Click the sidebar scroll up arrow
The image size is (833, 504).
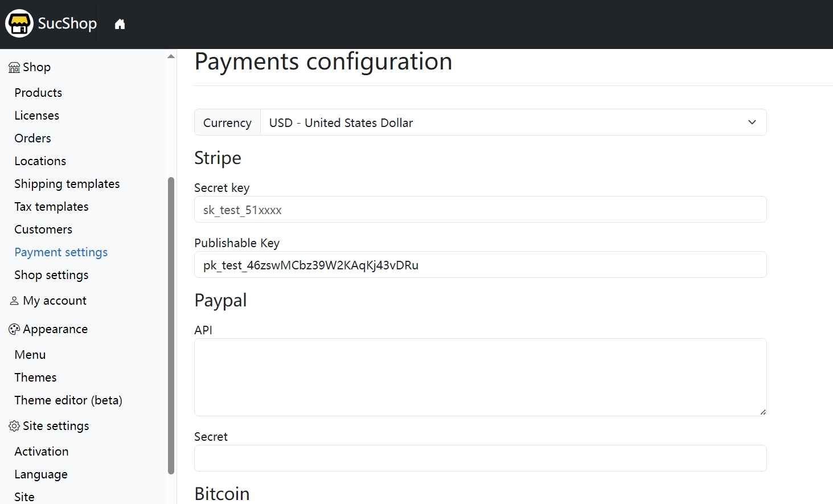171,56
